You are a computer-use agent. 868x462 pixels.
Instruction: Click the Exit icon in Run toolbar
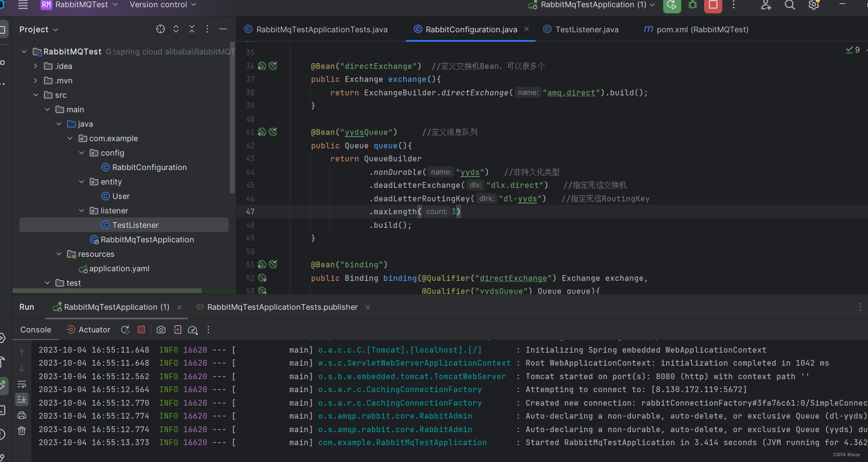(x=177, y=330)
